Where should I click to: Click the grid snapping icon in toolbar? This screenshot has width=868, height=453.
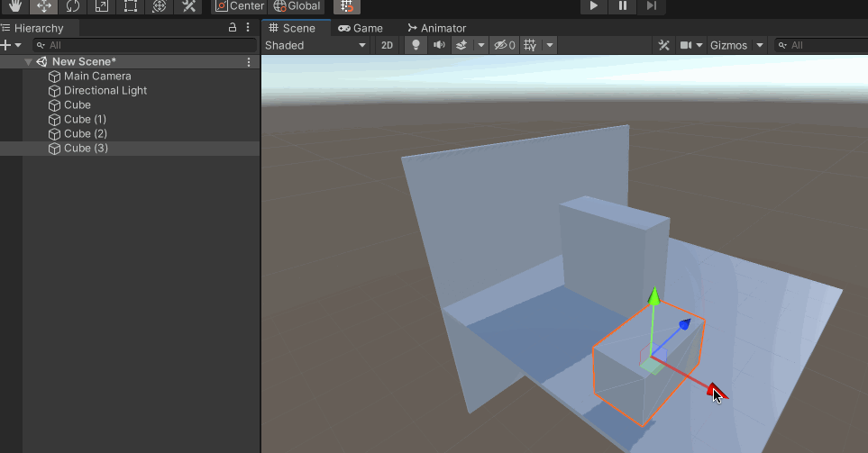click(347, 6)
